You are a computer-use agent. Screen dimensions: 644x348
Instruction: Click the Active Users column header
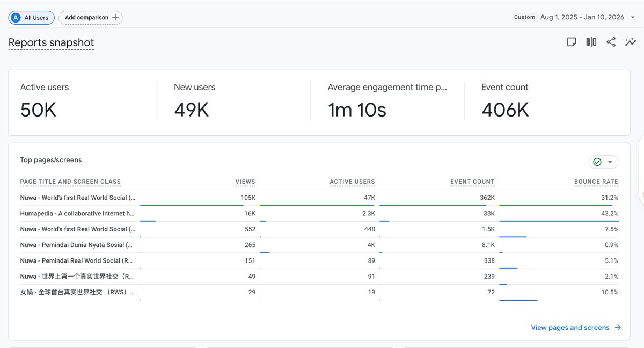pyautogui.click(x=352, y=182)
